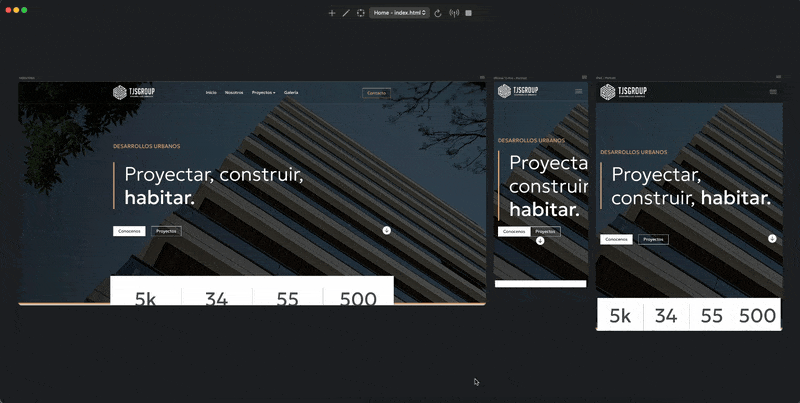The width and height of the screenshot is (800, 403).
Task: Open hamburger menu in middle phone preview
Action: point(578,92)
